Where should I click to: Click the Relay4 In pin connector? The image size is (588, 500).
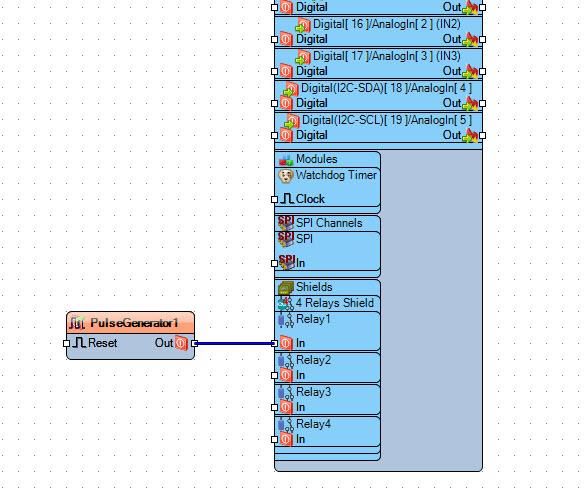coord(274,439)
